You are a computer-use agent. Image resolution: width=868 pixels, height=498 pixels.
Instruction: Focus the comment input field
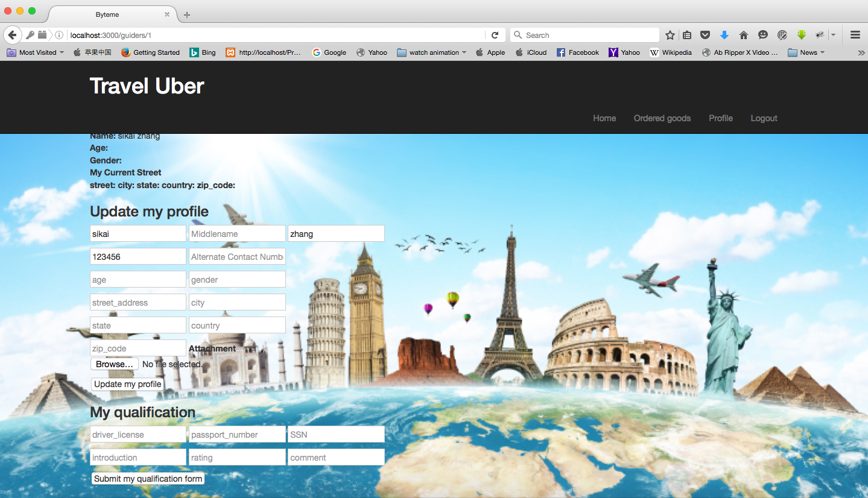(x=336, y=457)
